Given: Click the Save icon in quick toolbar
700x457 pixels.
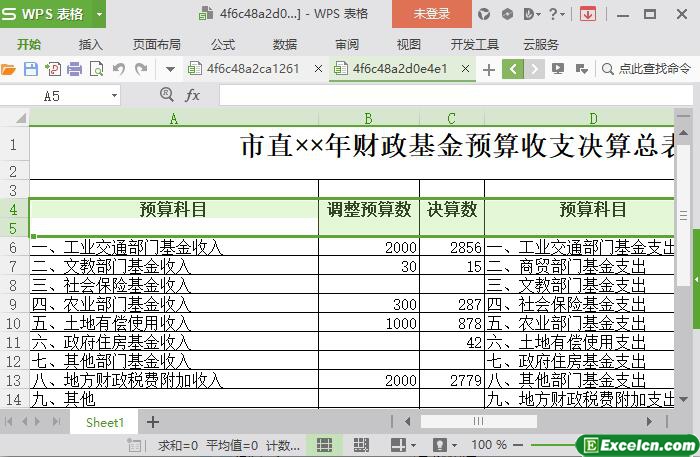Looking at the screenshot, I should click(x=30, y=69).
